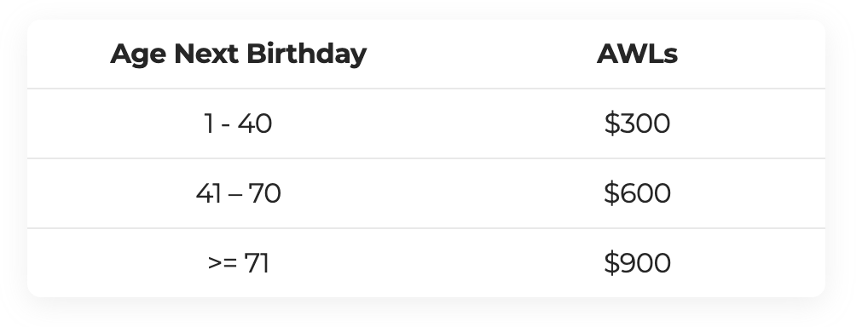
Task: Click the number 40 in first age range
Action: coord(255,123)
